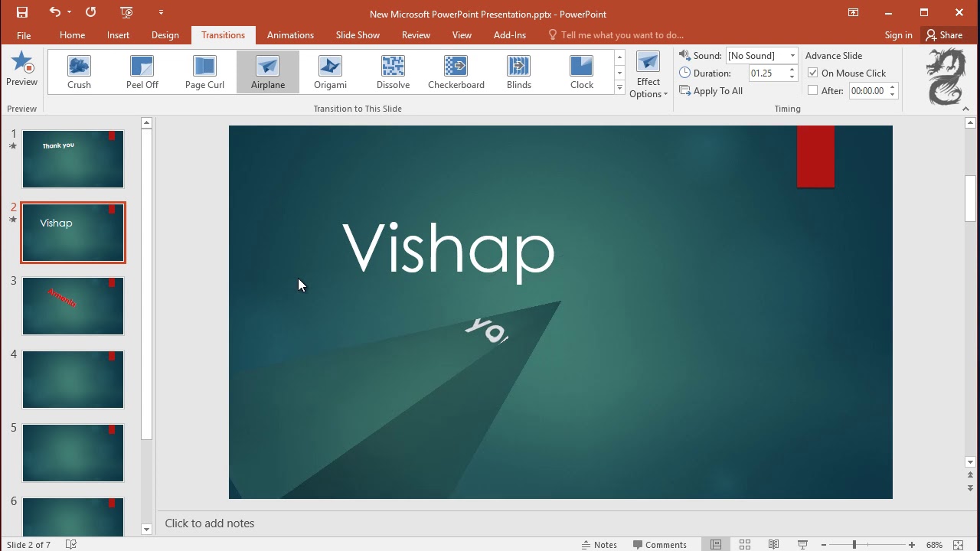Select the Origami transition
This screenshot has height=551, width=980.
click(331, 73)
